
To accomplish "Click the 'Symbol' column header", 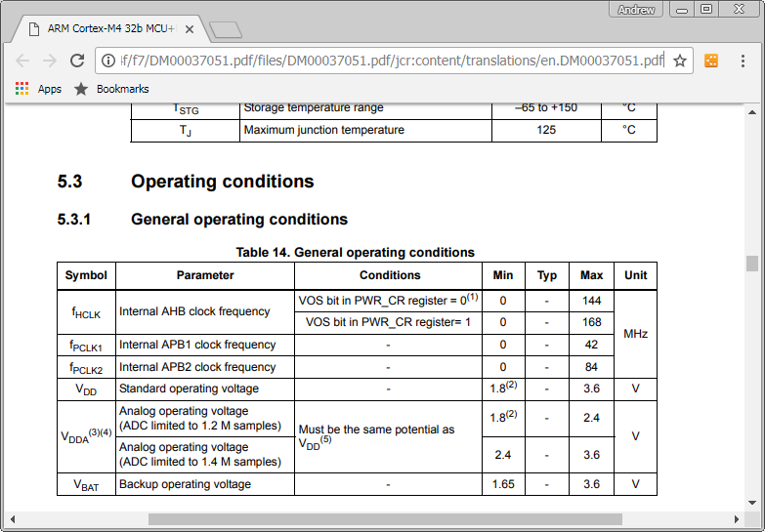I will click(86, 275).
